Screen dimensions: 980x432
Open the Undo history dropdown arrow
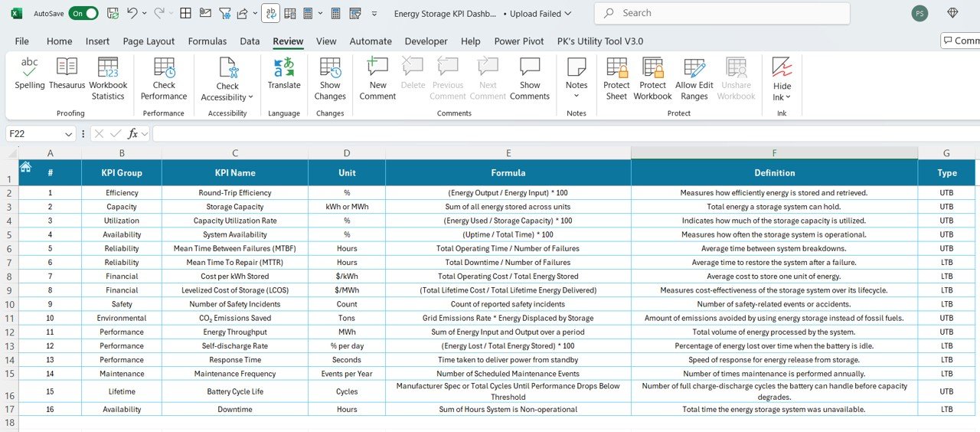click(x=144, y=13)
